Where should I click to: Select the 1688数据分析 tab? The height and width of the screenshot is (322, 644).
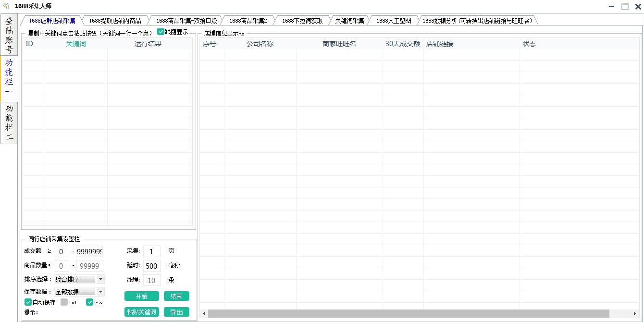click(477, 21)
